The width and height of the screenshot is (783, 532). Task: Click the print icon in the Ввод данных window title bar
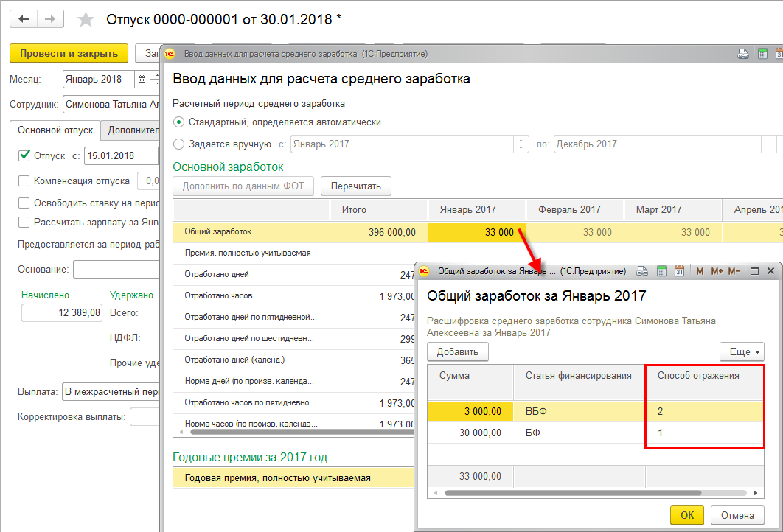pyautogui.click(x=743, y=54)
